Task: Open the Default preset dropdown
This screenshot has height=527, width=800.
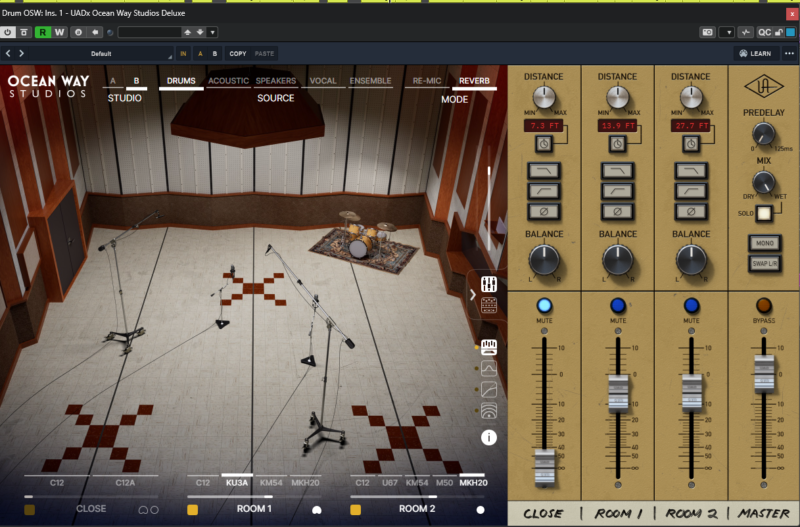Action: click(101, 54)
